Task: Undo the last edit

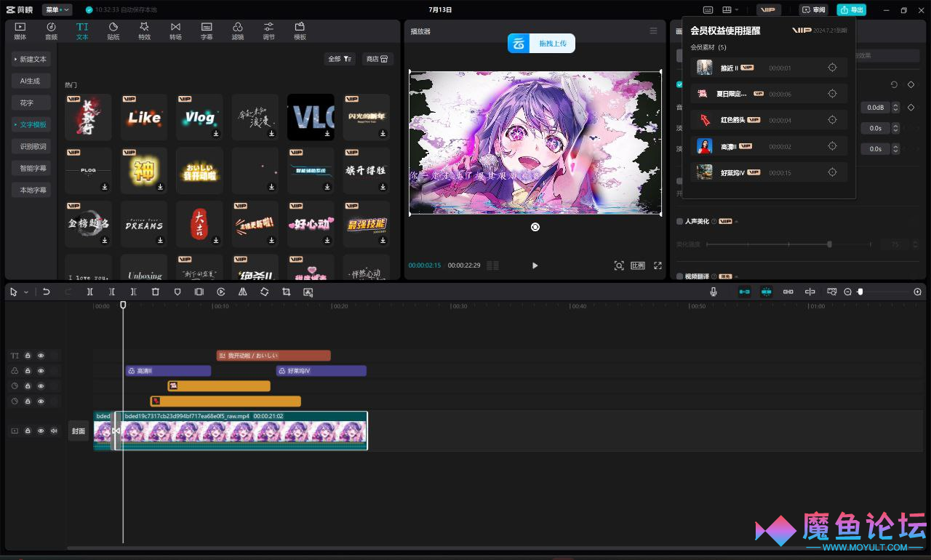Action: coord(46,292)
